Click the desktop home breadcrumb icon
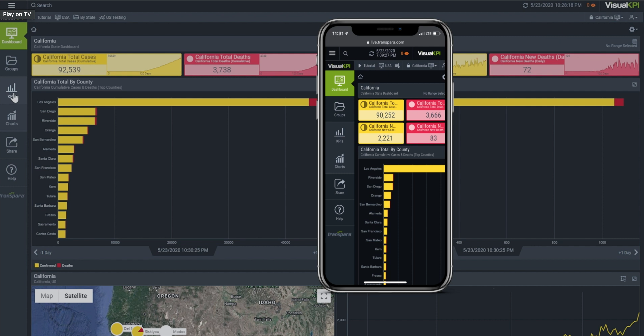Image resolution: width=644 pixels, height=336 pixels. 34,30
